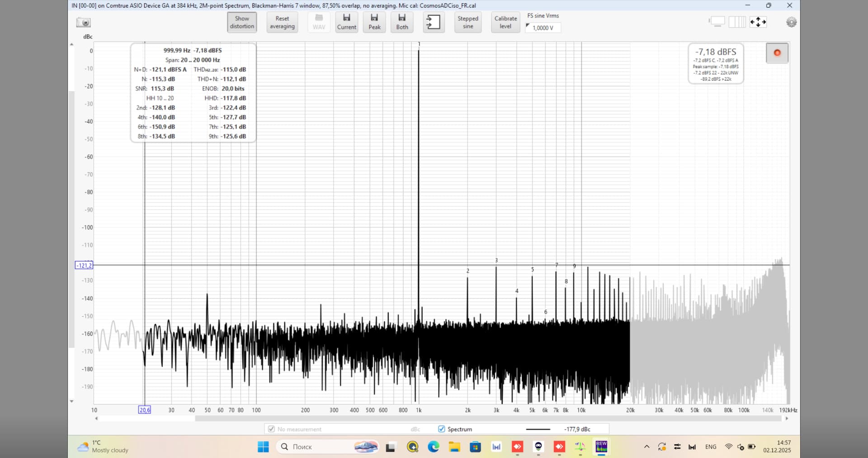Screen dimensions: 868x458
Task: Save the Current RTA trace
Action: pos(346,22)
